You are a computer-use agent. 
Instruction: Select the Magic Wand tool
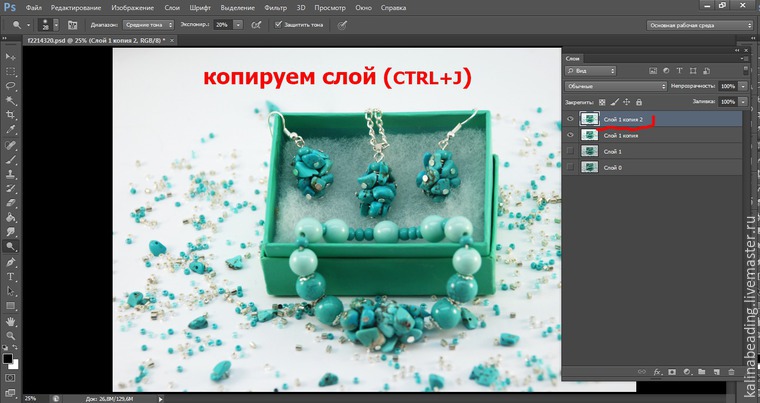point(10,101)
